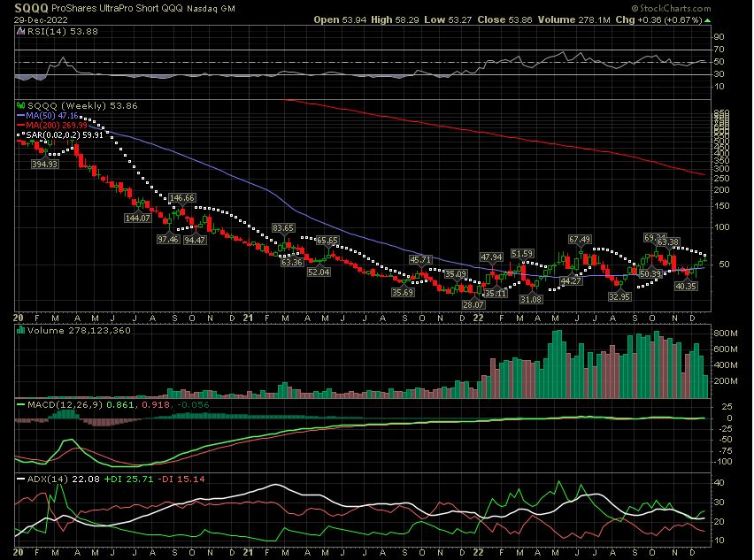Click the green up-arrow beside Chg percentage
The height and width of the screenshot is (560, 754).
[x=707, y=20]
